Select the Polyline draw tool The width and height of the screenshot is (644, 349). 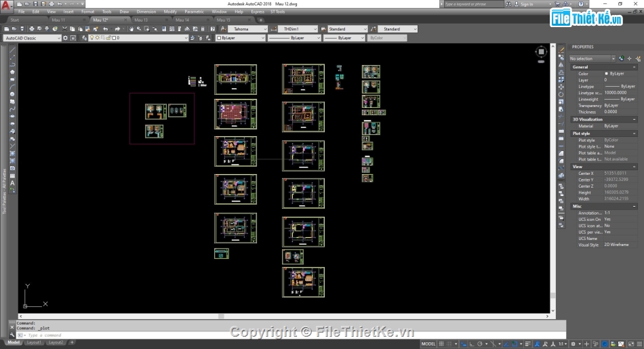[x=12, y=64]
